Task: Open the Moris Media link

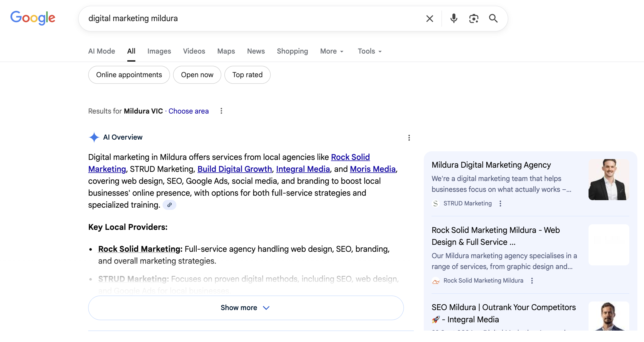Action: coord(373,169)
